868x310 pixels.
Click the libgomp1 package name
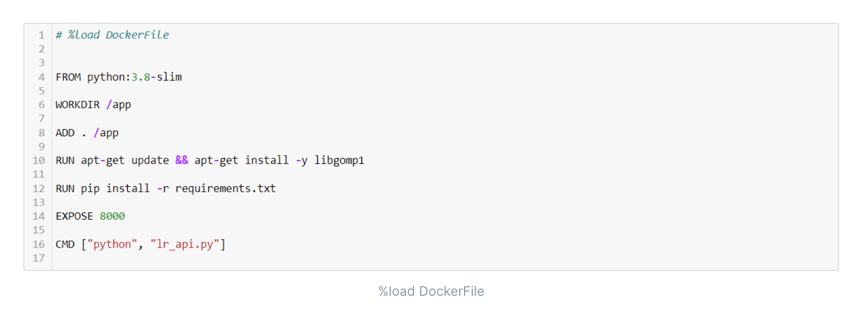click(339, 160)
